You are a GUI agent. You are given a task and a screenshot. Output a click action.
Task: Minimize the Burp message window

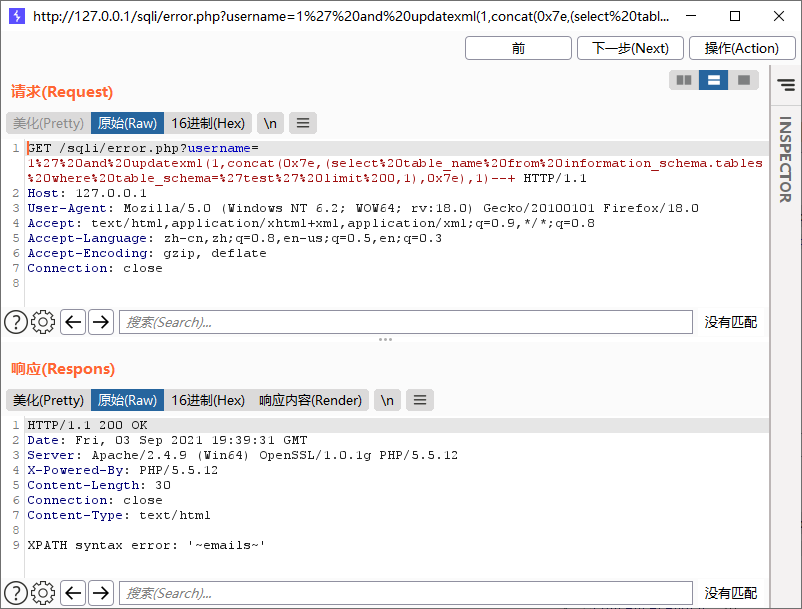[691, 16]
